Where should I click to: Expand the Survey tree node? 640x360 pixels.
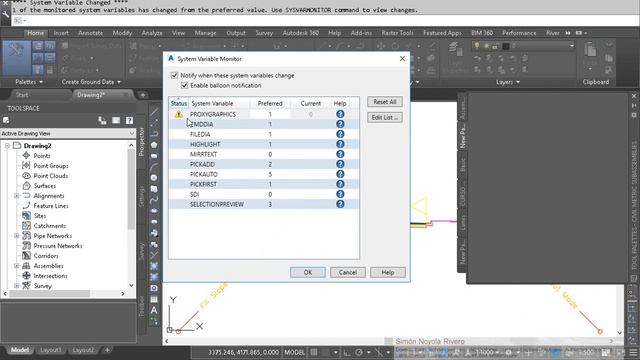17,286
